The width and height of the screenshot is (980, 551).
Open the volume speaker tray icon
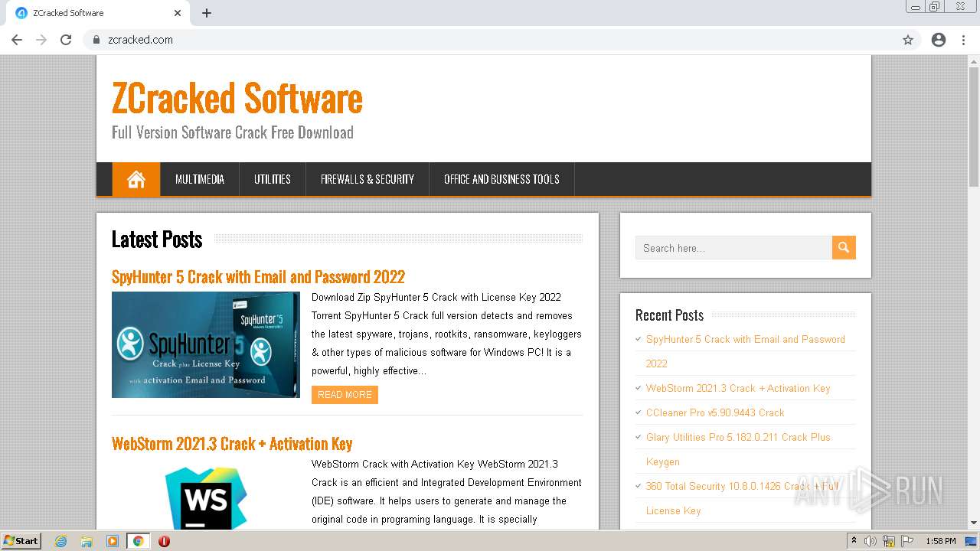pyautogui.click(x=870, y=541)
